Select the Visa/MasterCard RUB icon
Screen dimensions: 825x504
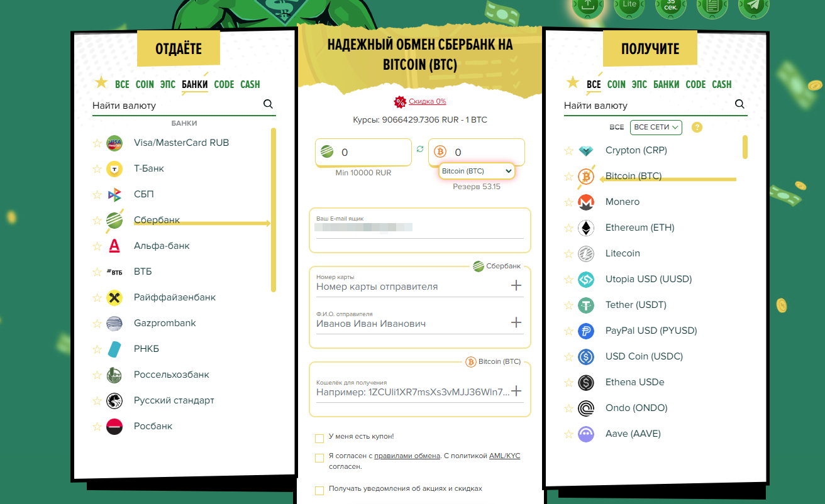[x=114, y=143]
